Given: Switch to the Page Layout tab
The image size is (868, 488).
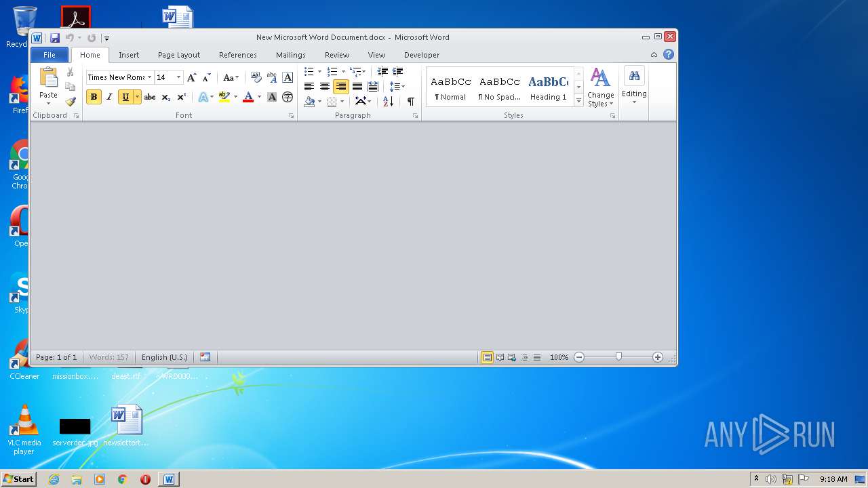Looking at the screenshot, I should tap(179, 55).
